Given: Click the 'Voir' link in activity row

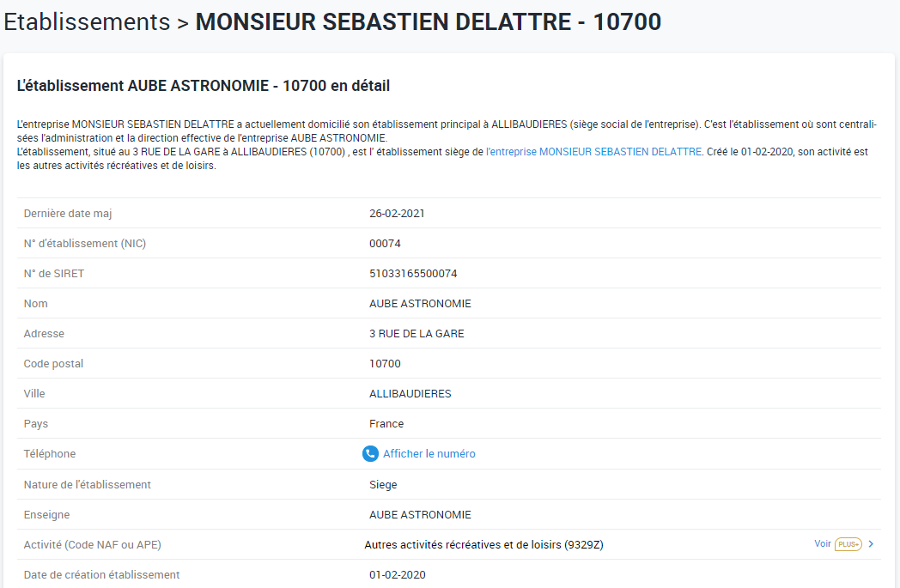Looking at the screenshot, I should click(x=823, y=544).
